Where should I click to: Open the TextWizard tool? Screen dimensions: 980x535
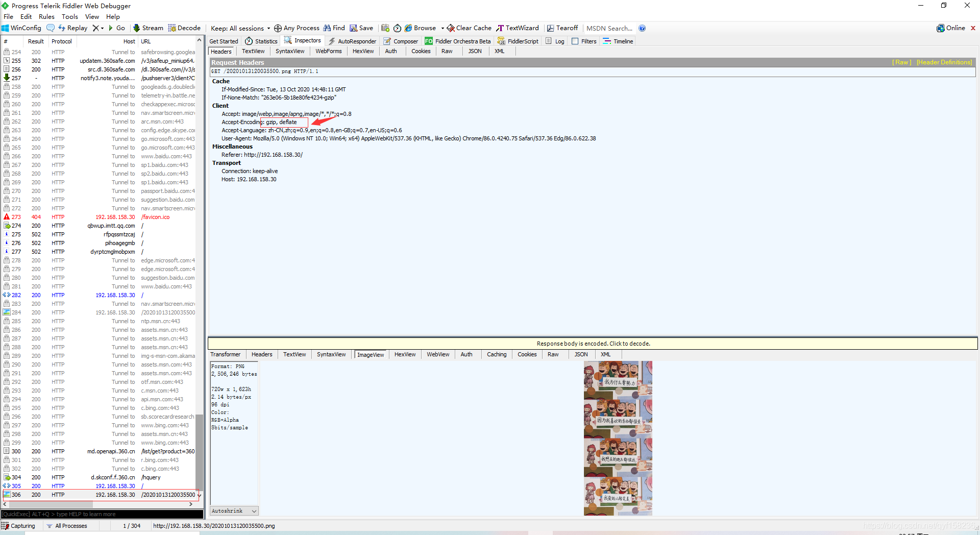tap(518, 28)
